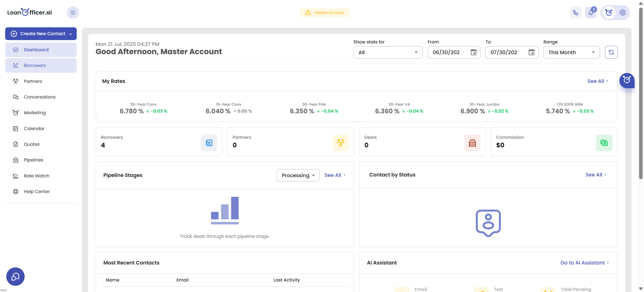Screen dimensions: 644x292
Task: Expand the Create New Contact button
Action: (41, 34)
